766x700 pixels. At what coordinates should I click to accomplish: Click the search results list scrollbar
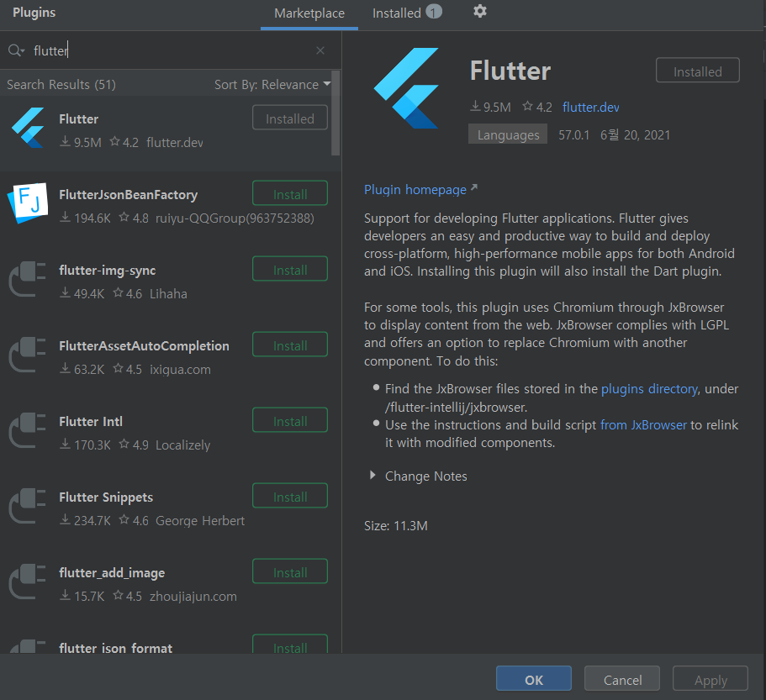(335, 113)
